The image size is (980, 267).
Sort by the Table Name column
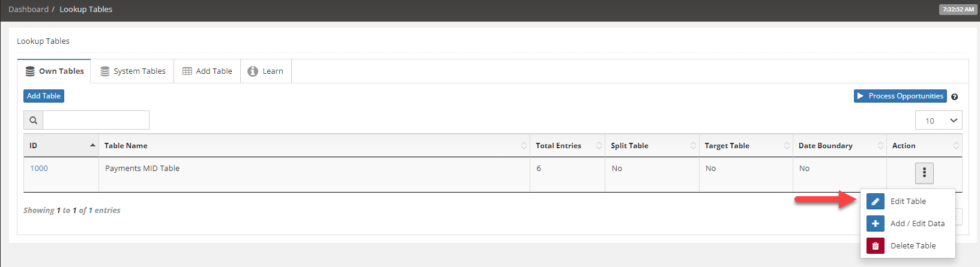[x=314, y=146]
